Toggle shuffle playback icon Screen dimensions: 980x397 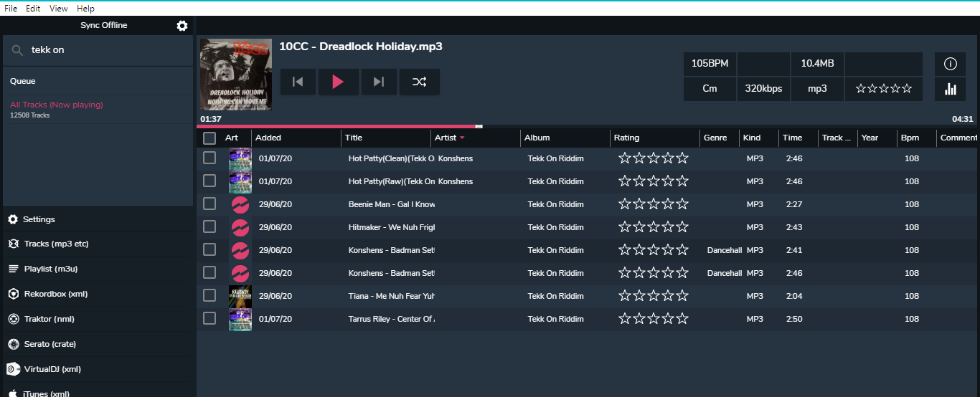point(419,82)
